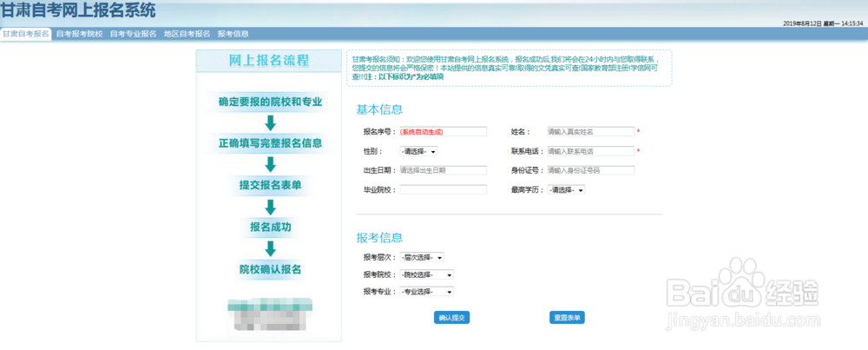
Task: Click the 报考信息 section heading
Action: (x=379, y=238)
